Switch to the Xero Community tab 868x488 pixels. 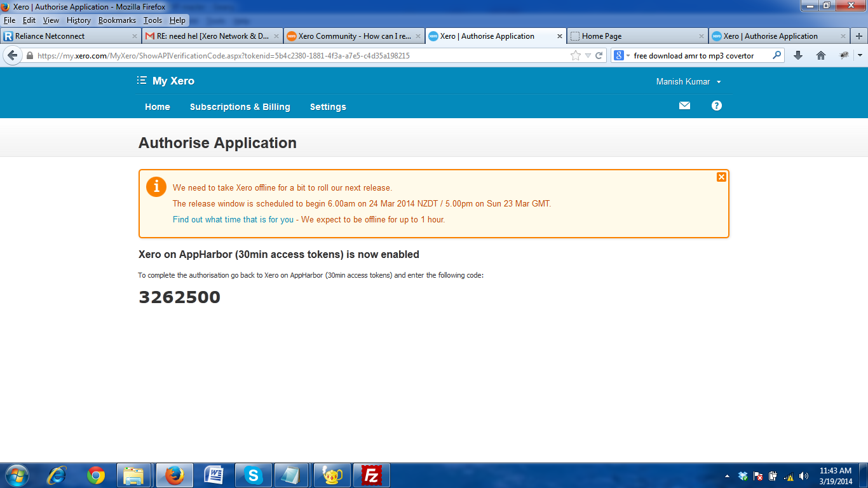[x=353, y=36]
